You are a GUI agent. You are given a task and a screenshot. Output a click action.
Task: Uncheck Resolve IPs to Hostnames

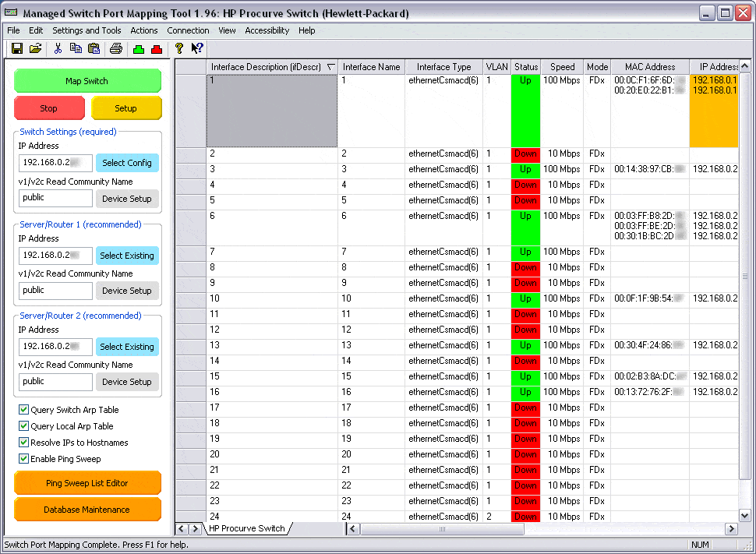23,443
